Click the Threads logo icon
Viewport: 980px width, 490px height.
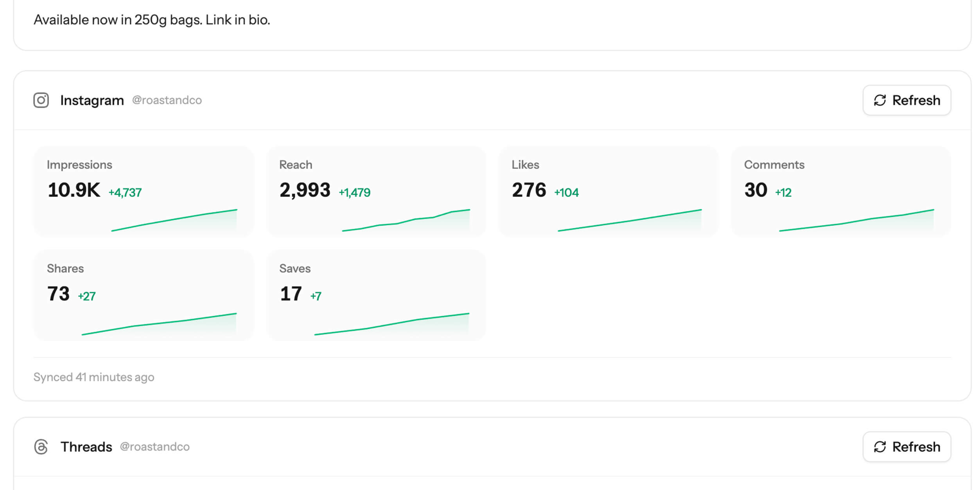(41, 447)
